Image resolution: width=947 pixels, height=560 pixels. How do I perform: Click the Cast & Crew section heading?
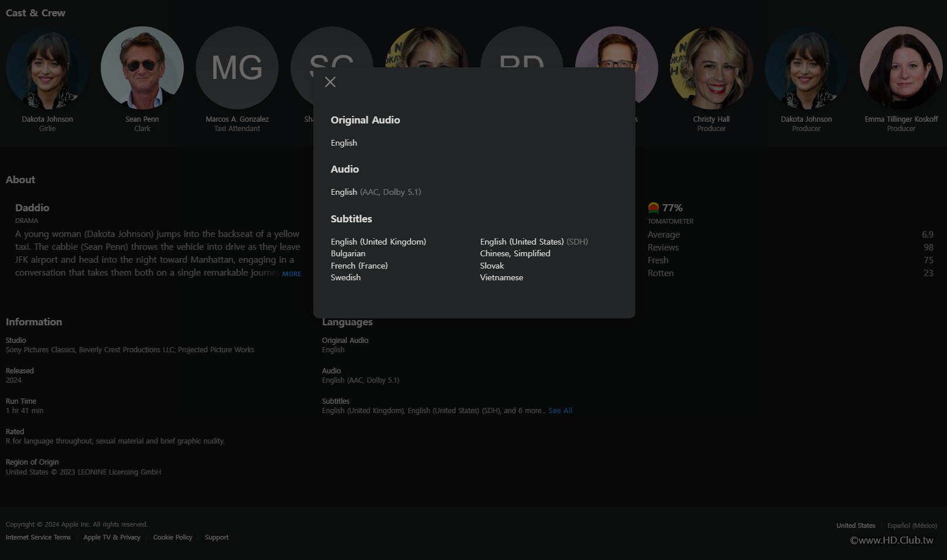click(x=36, y=13)
